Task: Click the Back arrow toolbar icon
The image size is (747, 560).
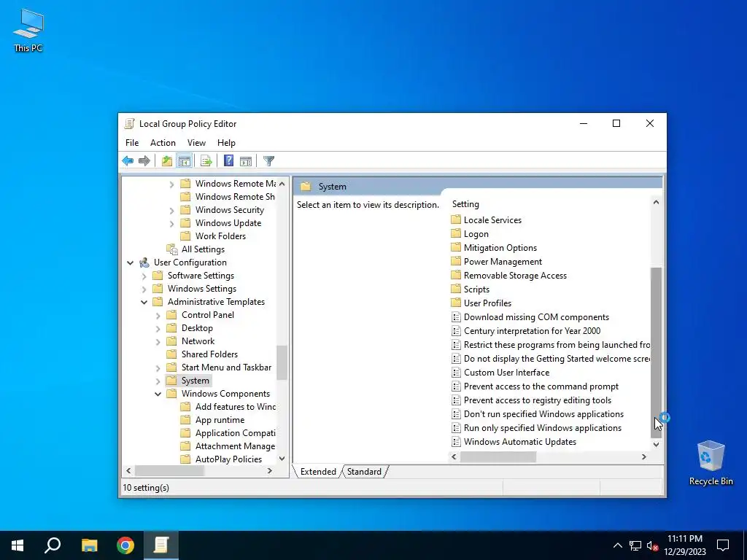Action: [x=128, y=161]
